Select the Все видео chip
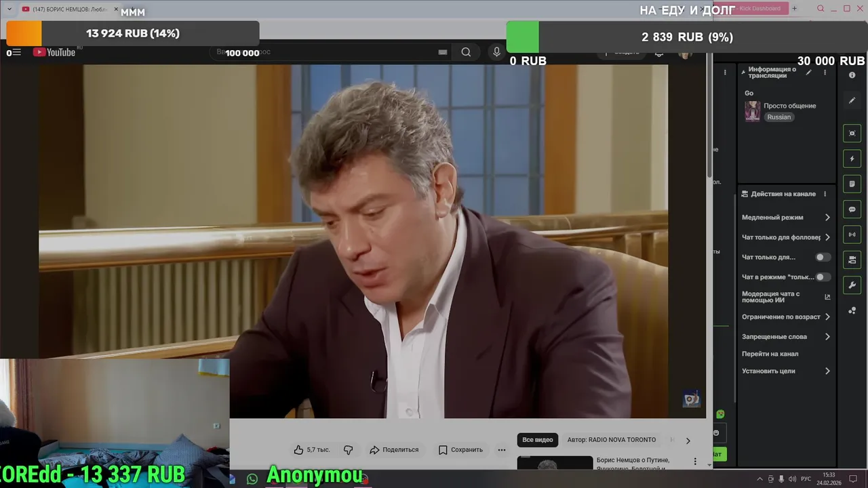The width and height of the screenshot is (868, 488). tap(537, 440)
